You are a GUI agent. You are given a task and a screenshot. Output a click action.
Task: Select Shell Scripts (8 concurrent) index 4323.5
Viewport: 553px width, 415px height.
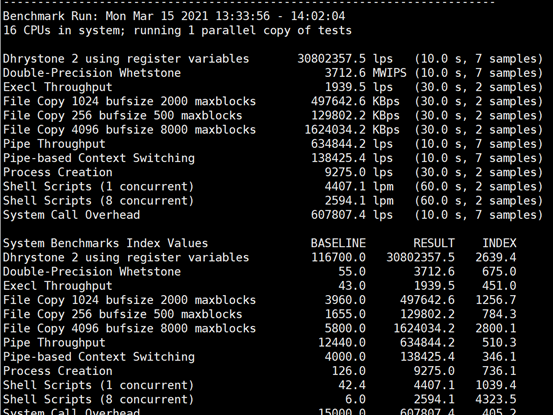[x=496, y=399]
